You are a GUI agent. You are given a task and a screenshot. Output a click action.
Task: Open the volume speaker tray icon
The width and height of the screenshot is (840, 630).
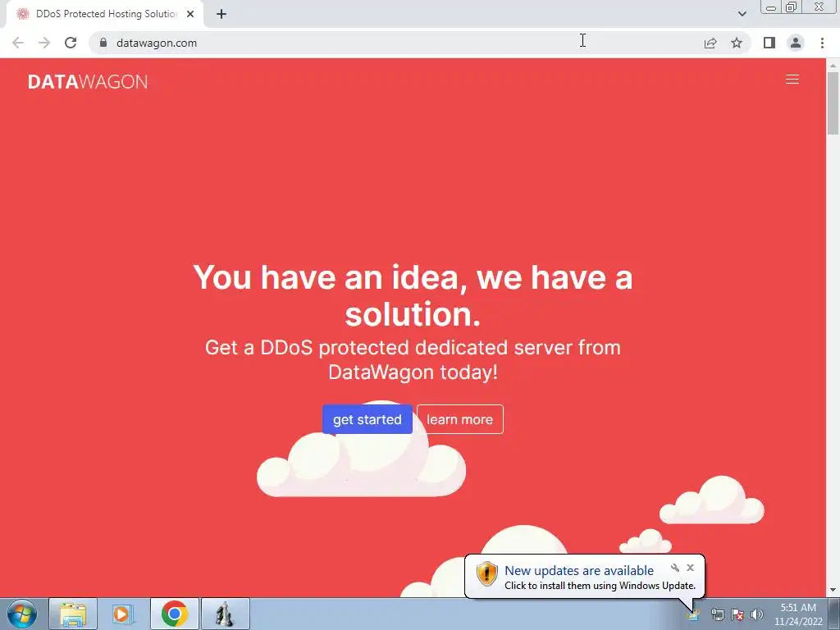[x=756, y=614]
